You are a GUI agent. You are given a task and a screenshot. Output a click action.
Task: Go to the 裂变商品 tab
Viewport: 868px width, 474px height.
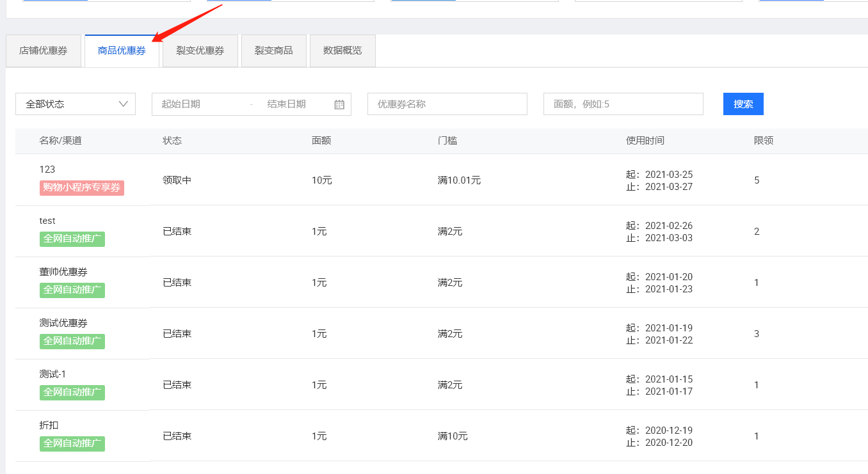(274, 51)
